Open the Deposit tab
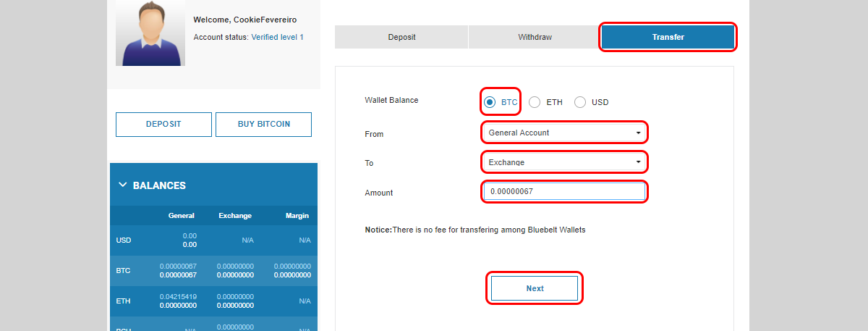The width and height of the screenshot is (868, 331). [x=401, y=37]
